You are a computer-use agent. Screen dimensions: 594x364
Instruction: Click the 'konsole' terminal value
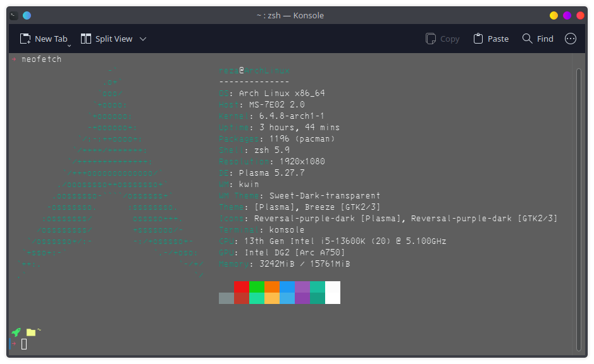coord(287,229)
